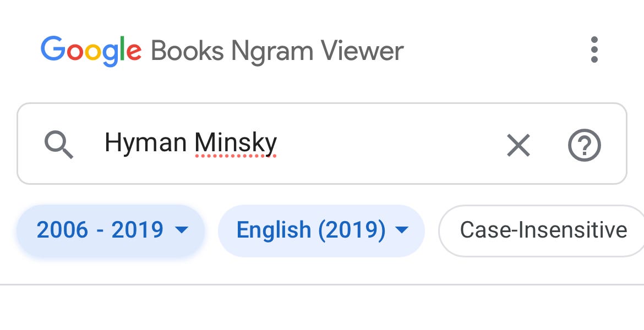Screen dimensions: 644x330
Task: Tap the question mark help circle
Action: 585,145
